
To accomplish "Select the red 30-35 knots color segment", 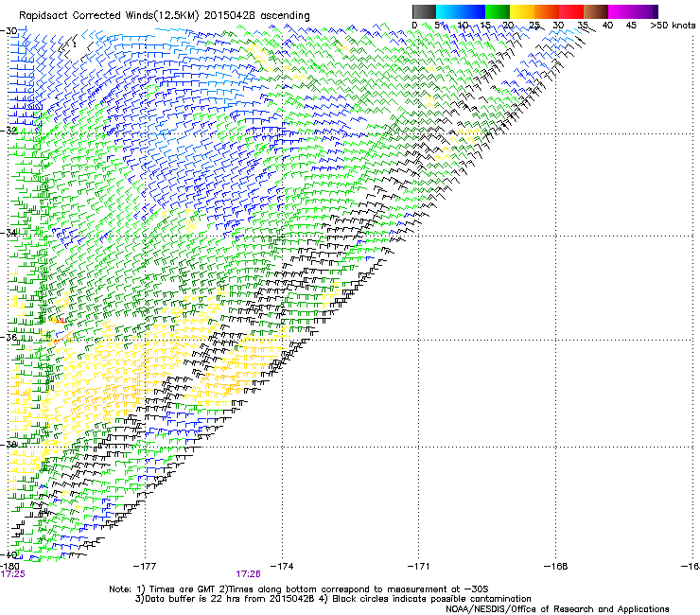I will pyautogui.click(x=571, y=11).
